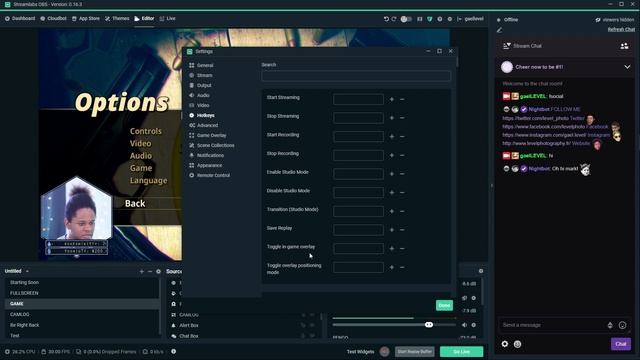Add a hotkey binding for Start Streaming
640x360 pixels.
pos(391,99)
